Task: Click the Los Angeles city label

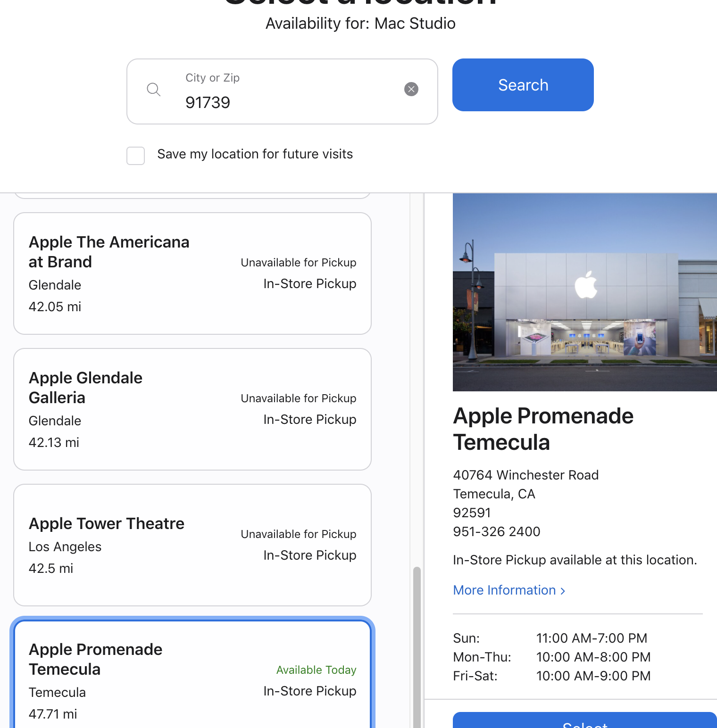Action: 65,547
